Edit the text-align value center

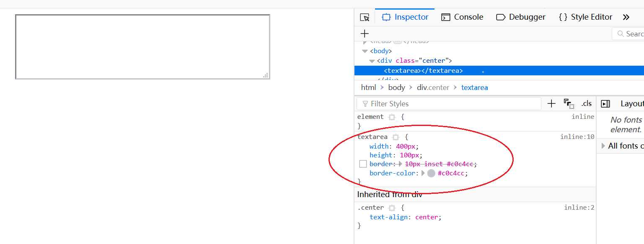427,217
